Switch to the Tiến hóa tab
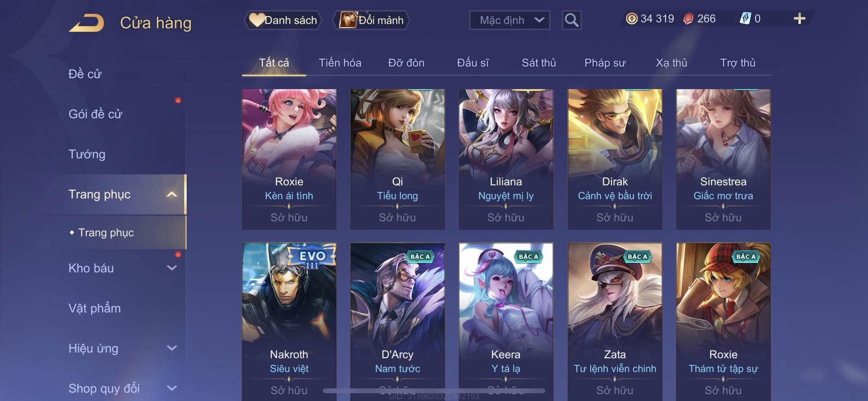The width and height of the screenshot is (868, 401). 340,63
